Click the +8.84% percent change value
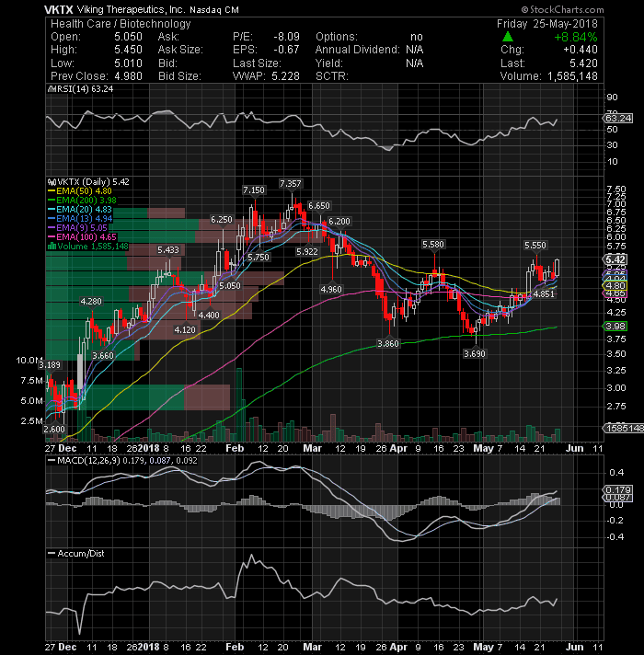 pos(576,37)
